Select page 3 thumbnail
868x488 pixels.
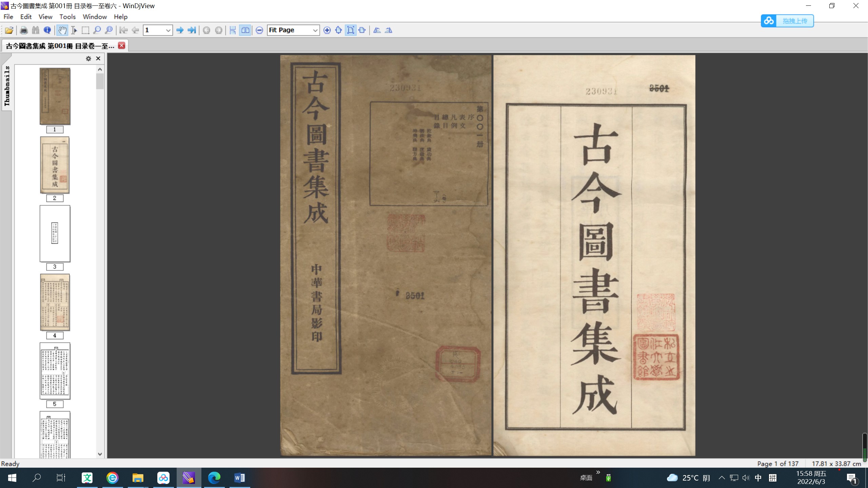(x=55, y=233)
